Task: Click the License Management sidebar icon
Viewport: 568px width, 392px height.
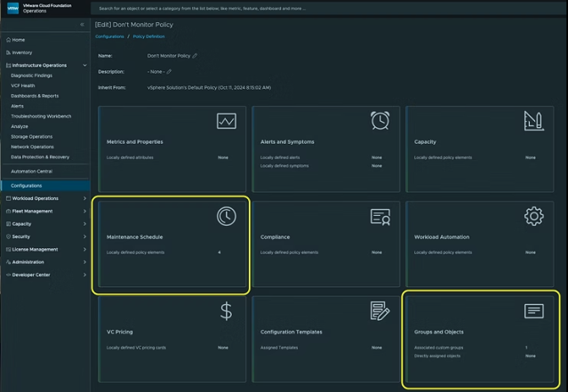Action: [x=8, y=249]
